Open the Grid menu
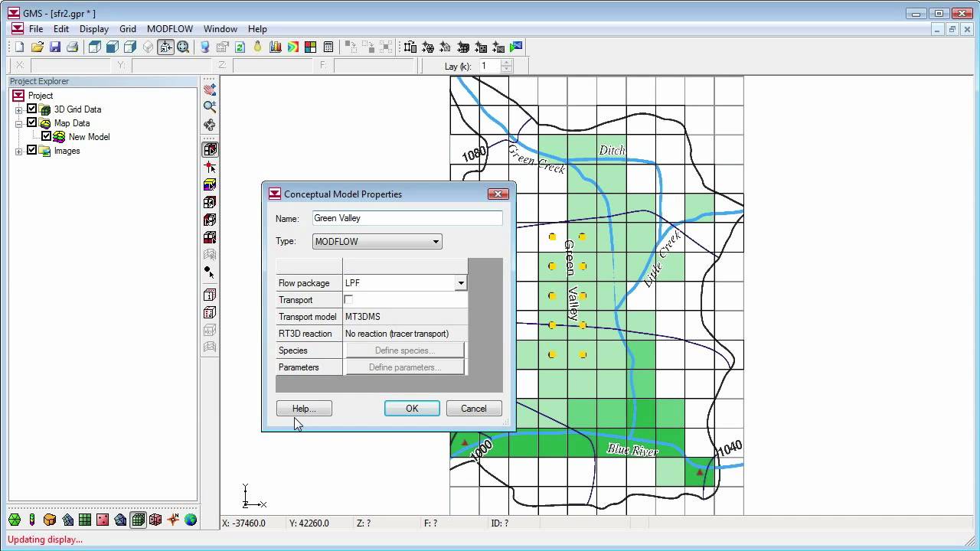This screenshot has height=551, width=980. [x=128, y=29]
